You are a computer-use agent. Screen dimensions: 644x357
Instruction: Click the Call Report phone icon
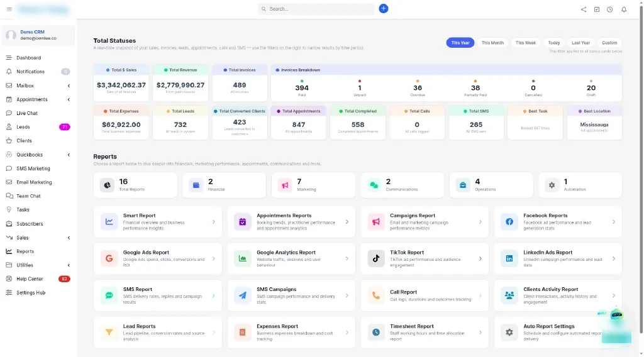click(376, 295)
